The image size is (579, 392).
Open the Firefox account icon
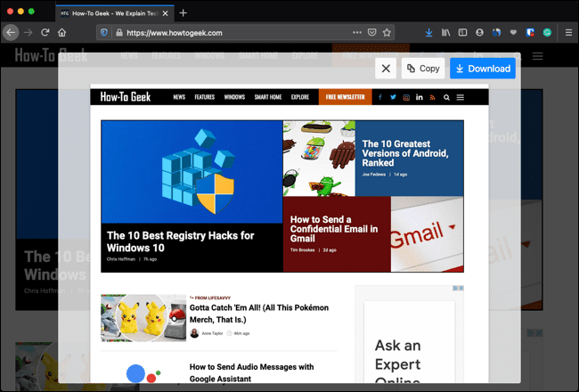479,32
